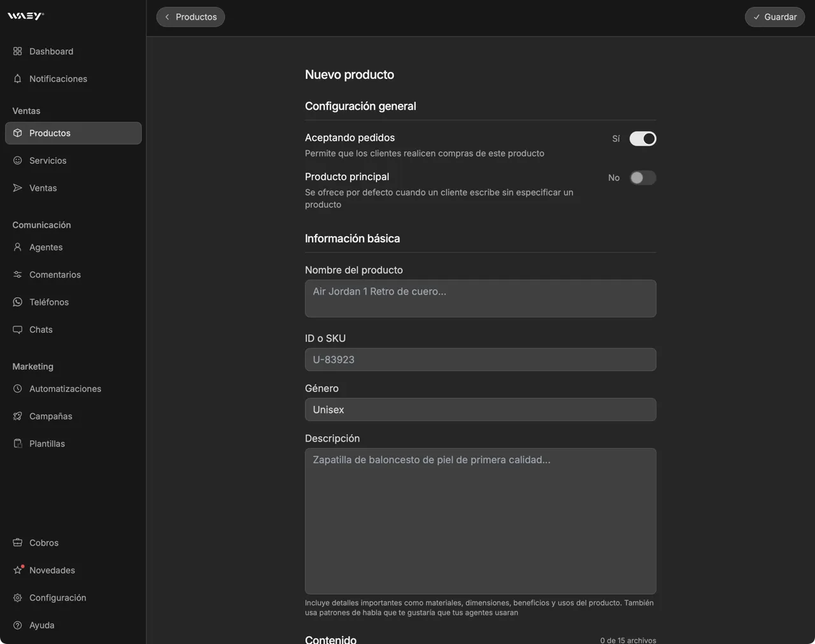Enable the Producto principal toggle
815x644 pixels.
tap(642, 178)
